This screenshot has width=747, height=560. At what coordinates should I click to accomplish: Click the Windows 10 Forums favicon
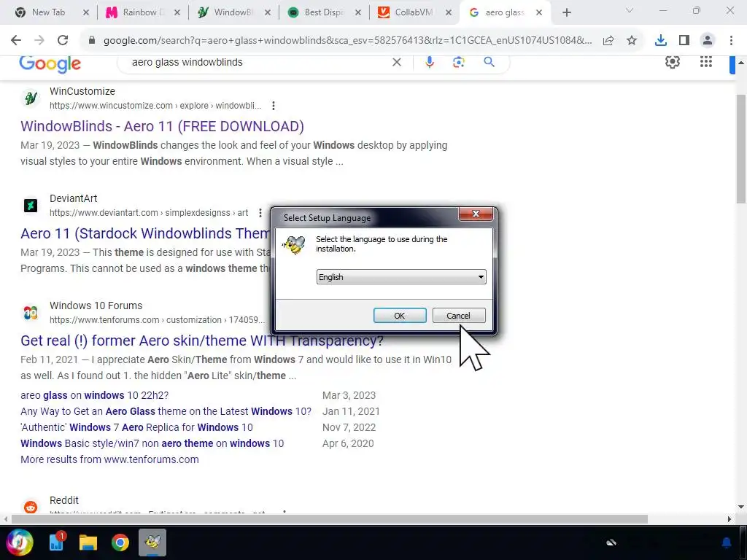[31, 312]
